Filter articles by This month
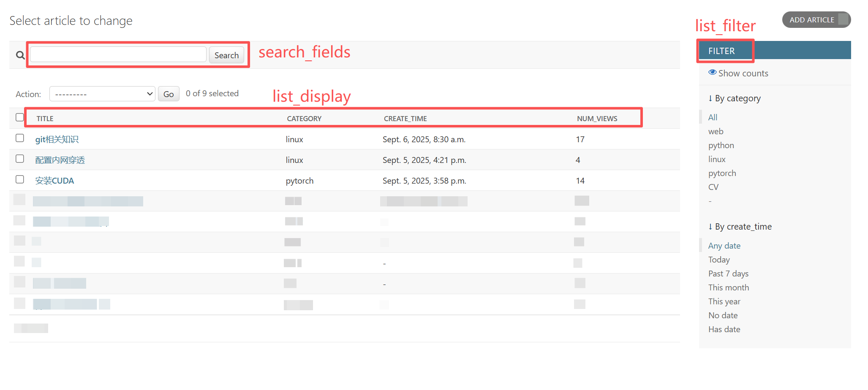Screen dimensions: 868x390 point(729,287)
